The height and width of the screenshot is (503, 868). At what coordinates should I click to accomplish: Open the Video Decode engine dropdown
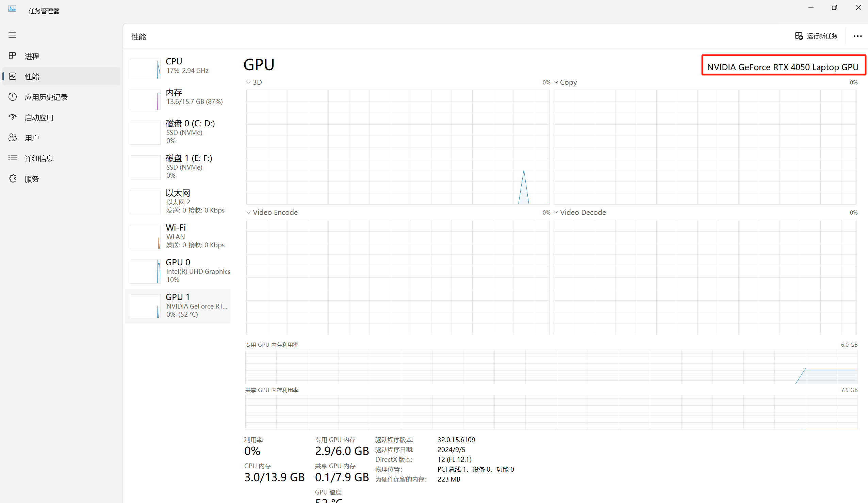point(556,213)
